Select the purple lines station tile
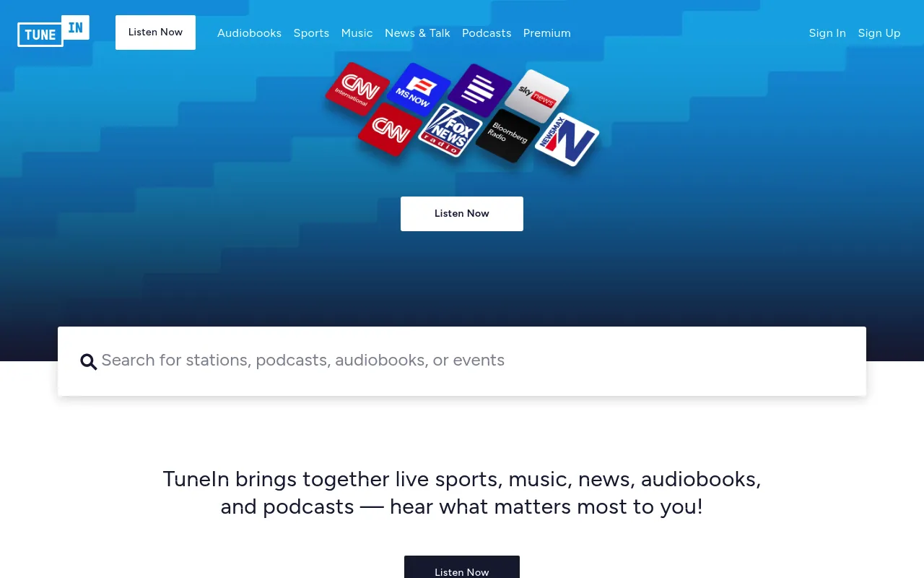This screenshot has width=924, height=578. [x=479, y=91]
